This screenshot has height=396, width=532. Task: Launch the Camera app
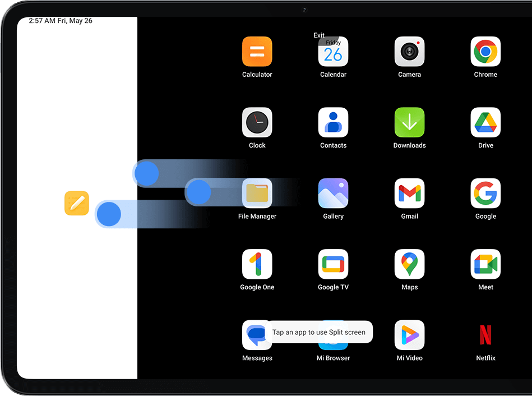409,51
